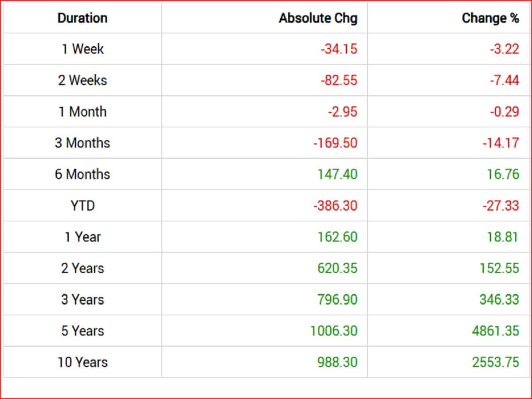532x399 pixels.
Task: Select the YTD duration cell
Action: (82, 206)
